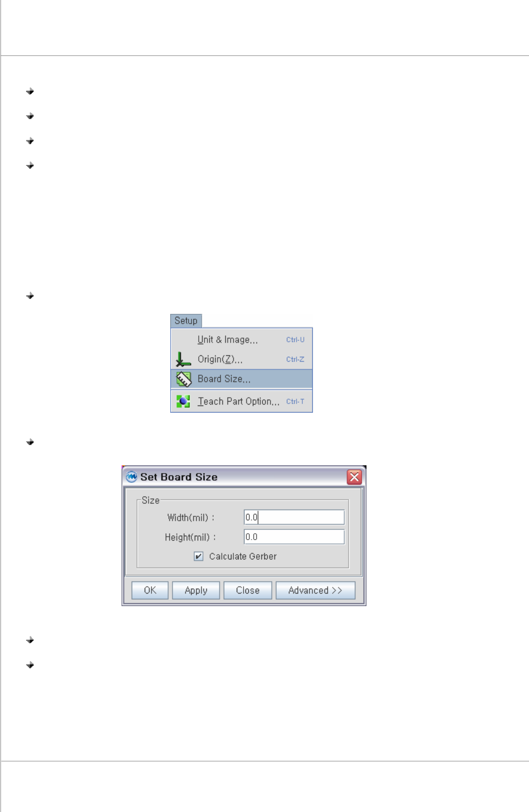The image size is (529, 812).
Task: Expand options with Advanced >> button
Action: click(315, 590)
